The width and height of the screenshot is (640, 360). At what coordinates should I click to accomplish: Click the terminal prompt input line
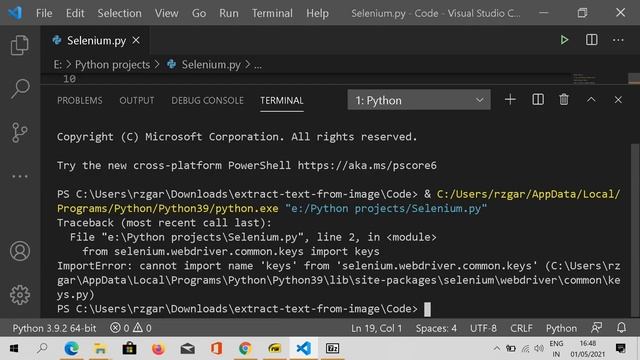click(243, 309)
